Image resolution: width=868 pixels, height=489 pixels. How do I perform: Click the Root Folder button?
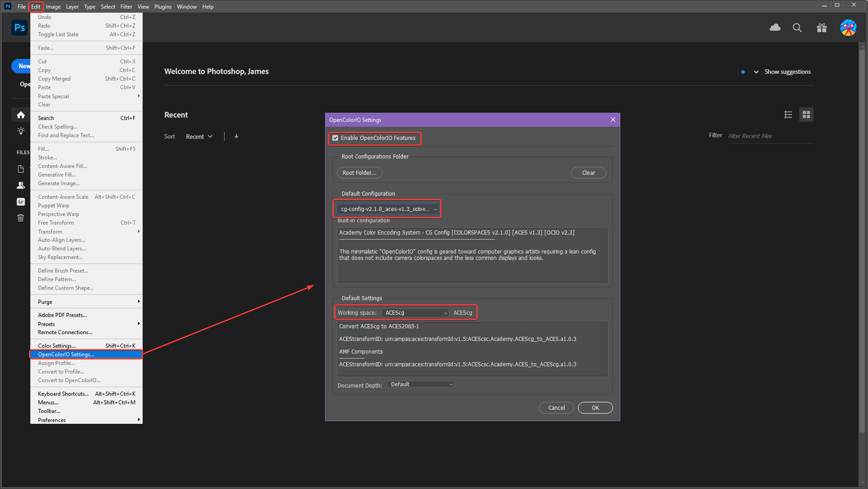click(x=360, y=173)
